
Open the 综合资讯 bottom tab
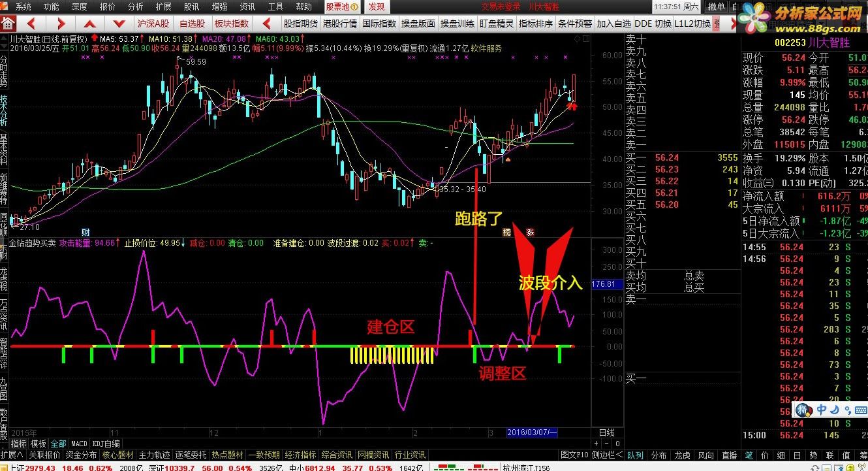[337, 455]
